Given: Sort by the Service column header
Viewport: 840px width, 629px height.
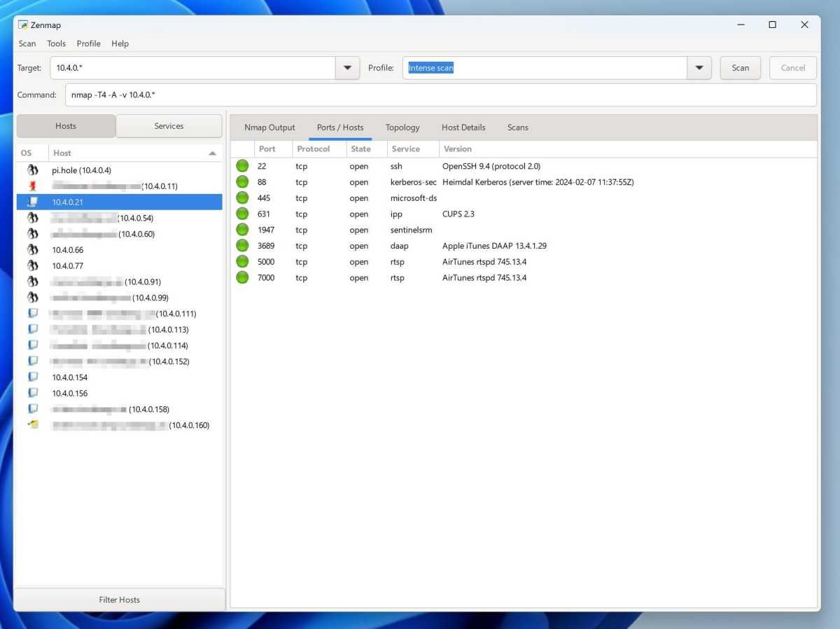Looking at the screenshot, I should tap(412, 148).
